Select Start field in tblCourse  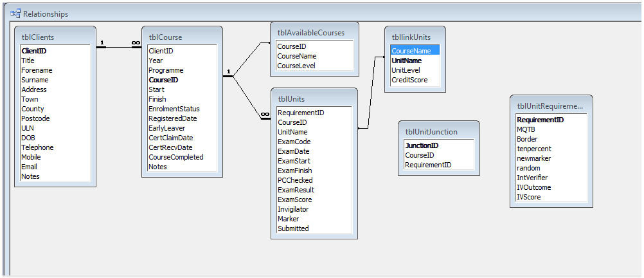coord(182,89)
